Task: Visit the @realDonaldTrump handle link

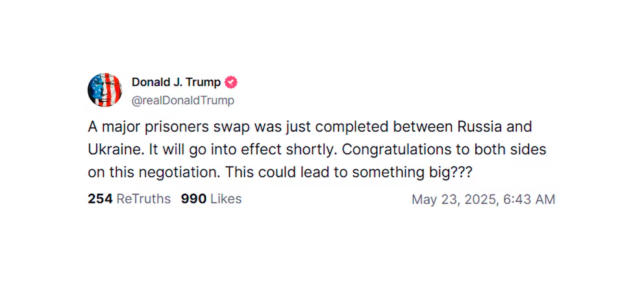Action: (x=183, y=101)
